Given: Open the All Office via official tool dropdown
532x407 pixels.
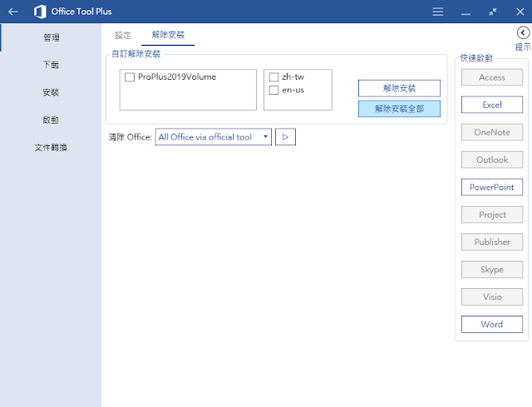Looking at the screenshot, I should [x=214, y=137].
